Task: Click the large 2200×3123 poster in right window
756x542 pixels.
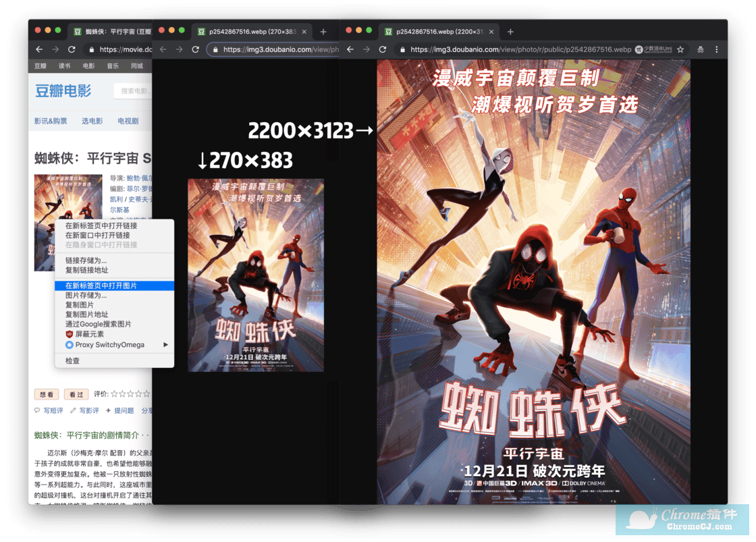Action: pos(533,281)
